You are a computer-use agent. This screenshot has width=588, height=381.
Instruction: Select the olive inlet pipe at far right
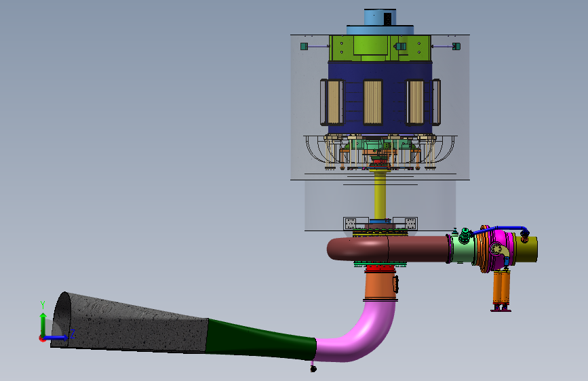click(526, 249)
